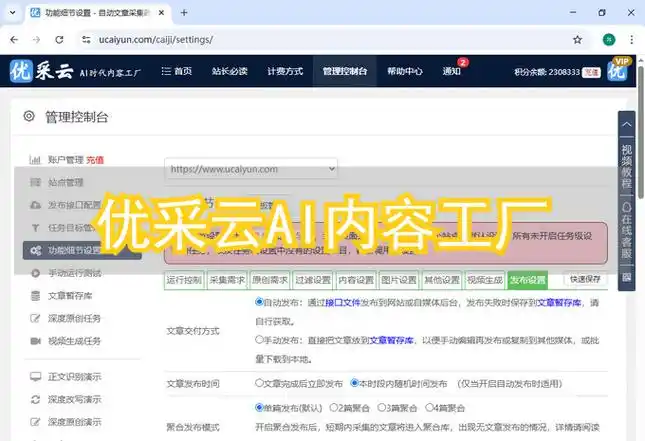Open the VIP user avatar icon

618,70
